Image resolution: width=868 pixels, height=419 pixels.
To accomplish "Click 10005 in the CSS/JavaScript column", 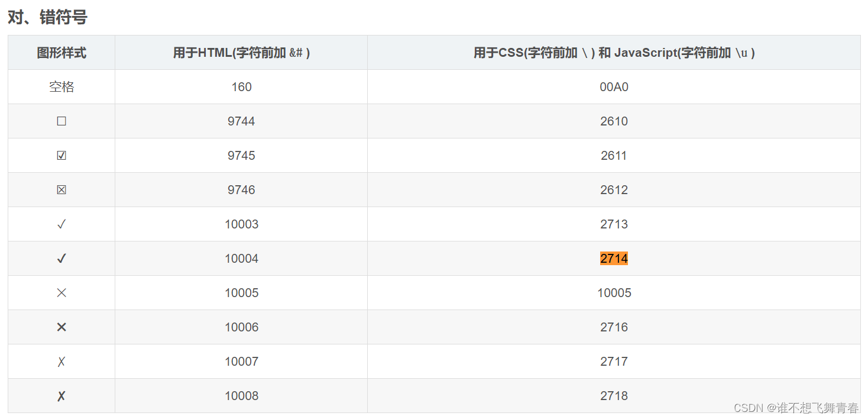I will pyautogui.click(x=614, y=293).
